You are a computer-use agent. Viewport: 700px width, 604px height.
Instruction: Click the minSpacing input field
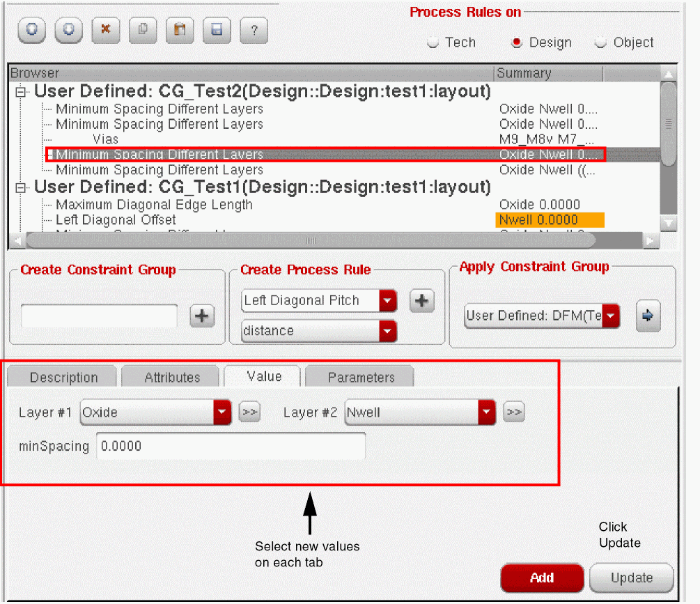[230, 447]
